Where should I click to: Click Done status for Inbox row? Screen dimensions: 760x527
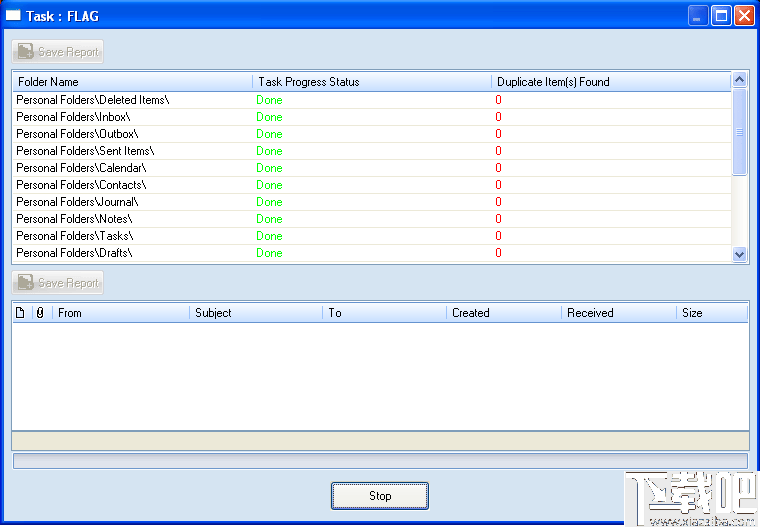269,117
